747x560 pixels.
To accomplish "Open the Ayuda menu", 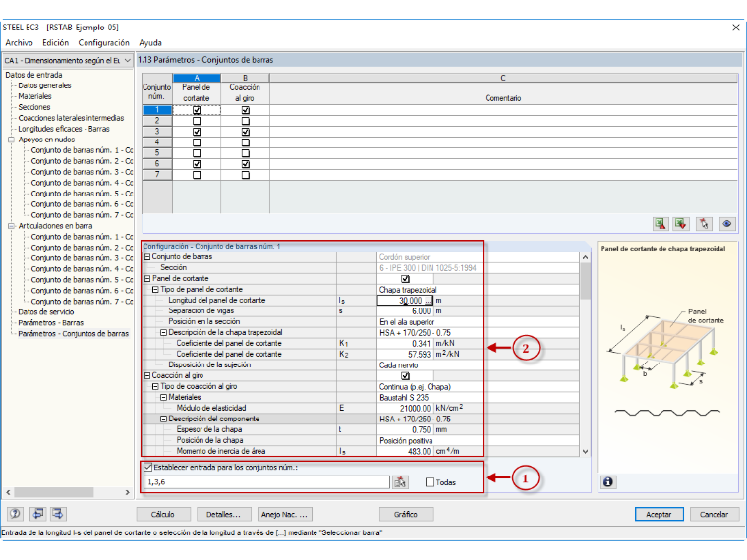I will click(150, 43).
